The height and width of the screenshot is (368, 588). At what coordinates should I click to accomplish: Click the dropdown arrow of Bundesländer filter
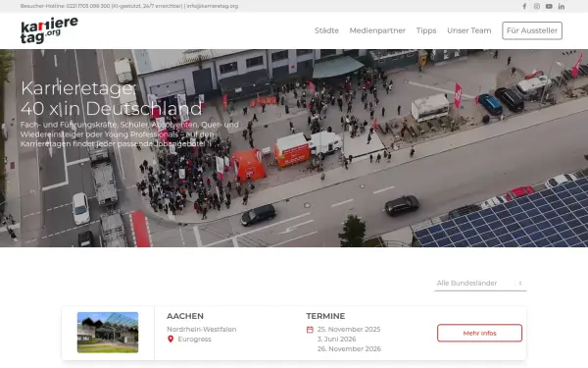(520, 284)
